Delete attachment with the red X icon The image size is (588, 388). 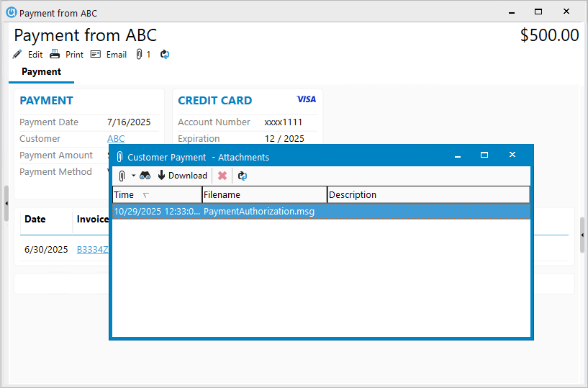[x=222, y=176]
